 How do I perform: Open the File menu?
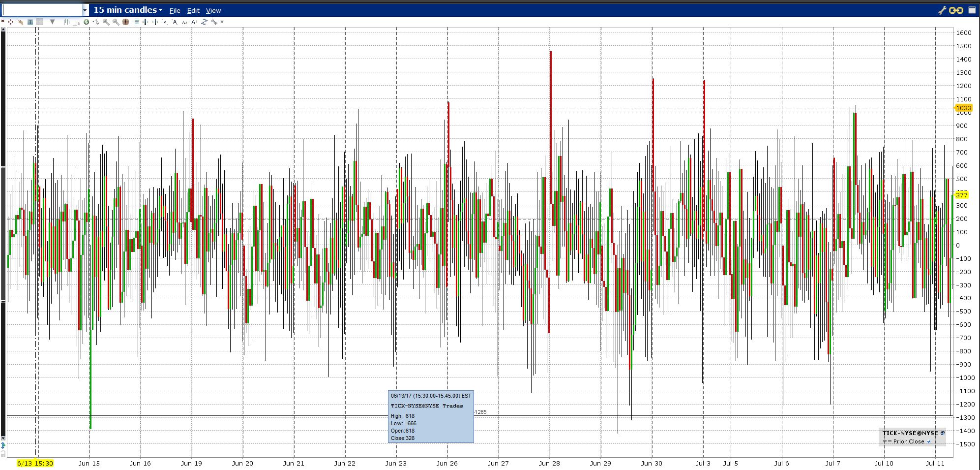175,10
